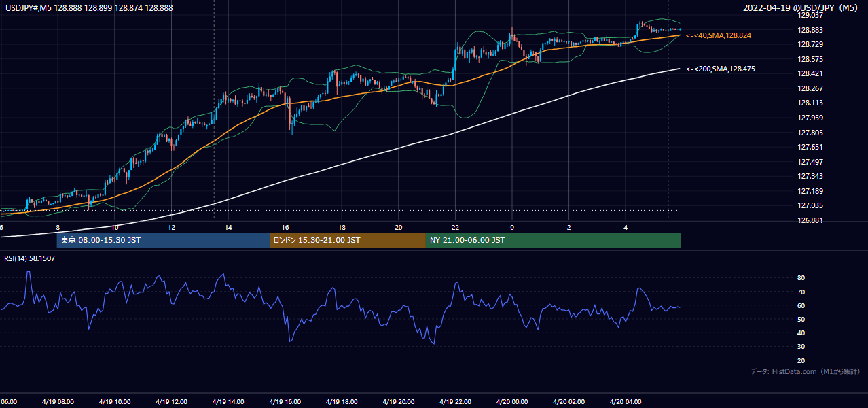Select the white 200 SMA label 128.475
Image resolution: width=868 pixels, height=408 pixels.
[721, 69]
